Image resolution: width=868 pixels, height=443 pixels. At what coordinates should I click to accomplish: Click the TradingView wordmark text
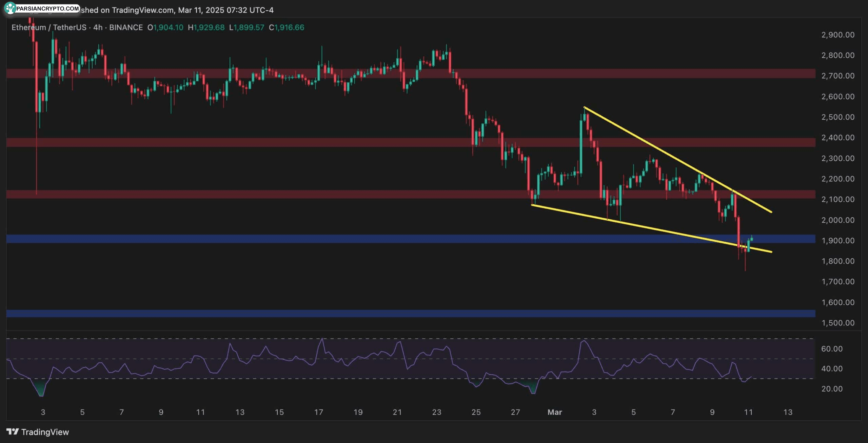click(x=45, y=432)
